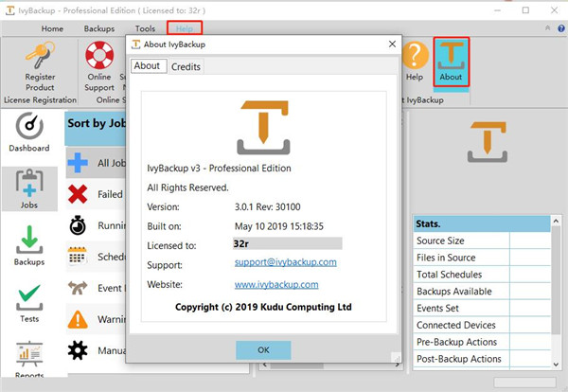This screenshot has height=392, width=568.
Task: Click the Licensed to 32r field
Action: (288, 243)
